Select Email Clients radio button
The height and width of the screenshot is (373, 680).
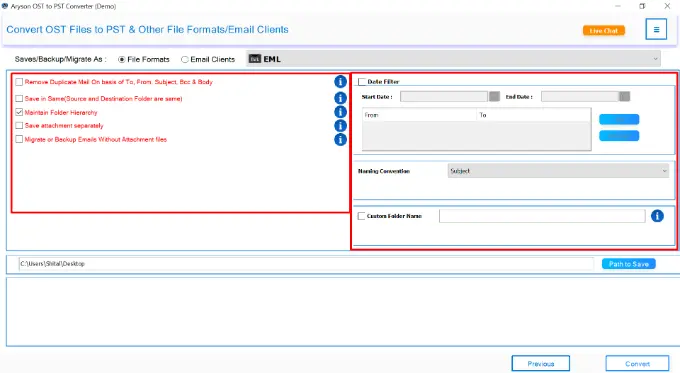[x=185, y=59]
